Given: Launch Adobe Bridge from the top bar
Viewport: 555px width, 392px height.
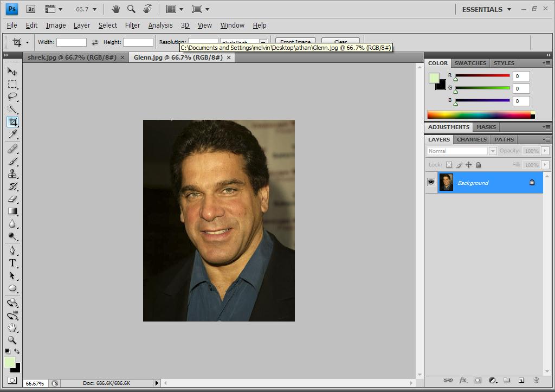Looking at the screenshot, I should pos(31,9).
